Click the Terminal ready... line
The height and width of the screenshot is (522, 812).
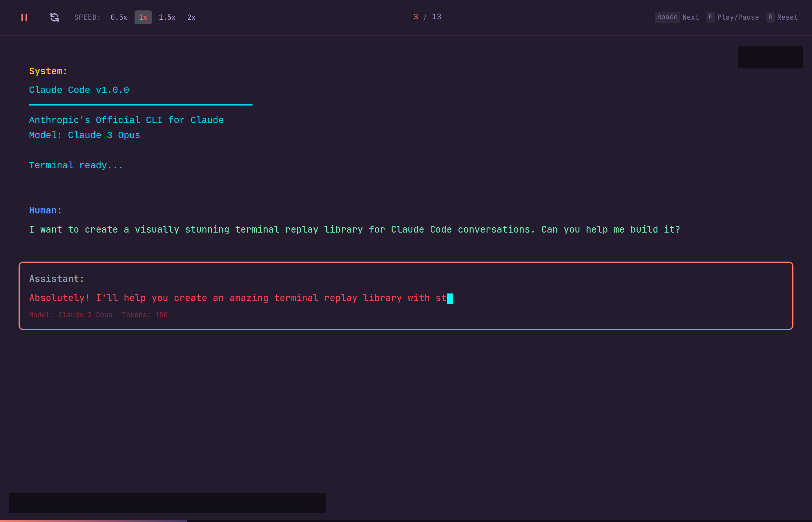tap(76, 165)
